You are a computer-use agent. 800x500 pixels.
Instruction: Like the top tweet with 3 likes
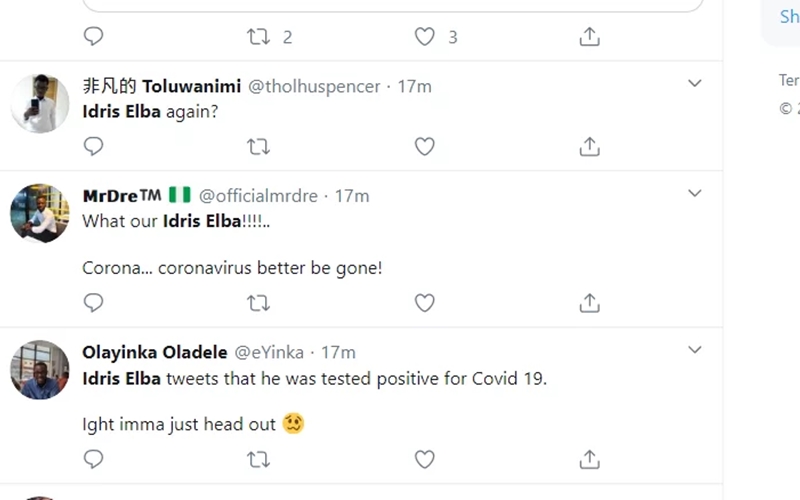(x=425, y=37)
